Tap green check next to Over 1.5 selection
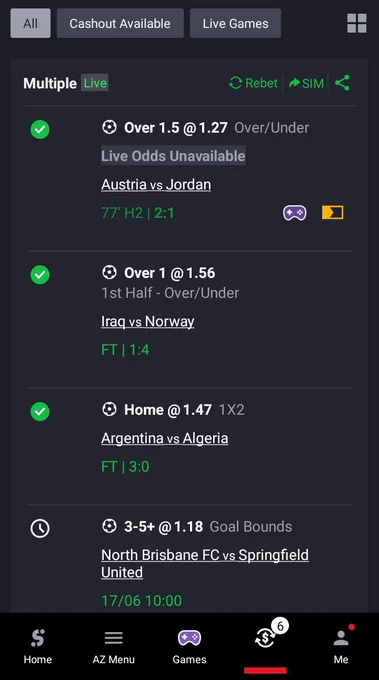 tap(40, 129)
